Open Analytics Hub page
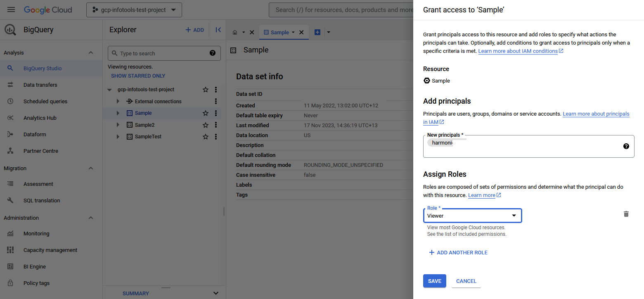This screenshot has height=299, width=644. coord(51,118)
